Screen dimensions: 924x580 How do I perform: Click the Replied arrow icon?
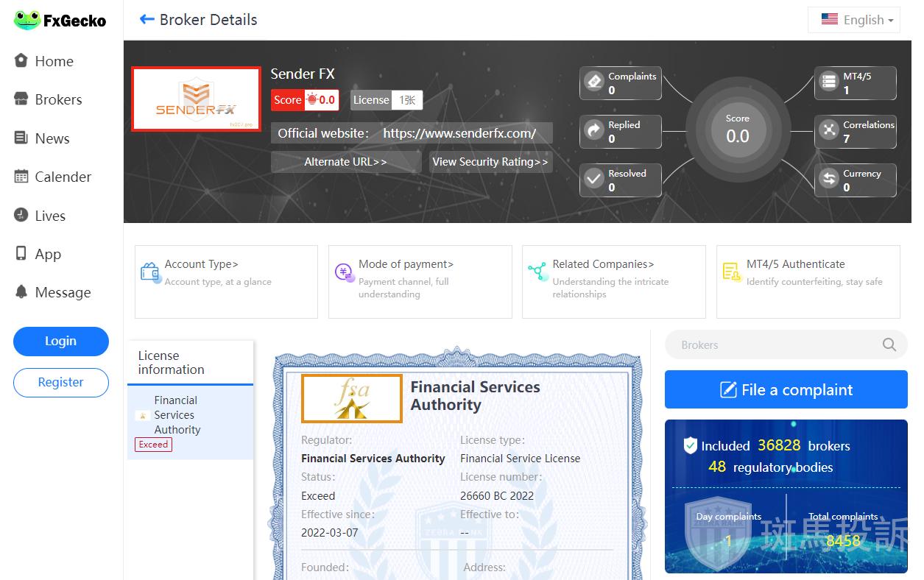coord(594,131)
